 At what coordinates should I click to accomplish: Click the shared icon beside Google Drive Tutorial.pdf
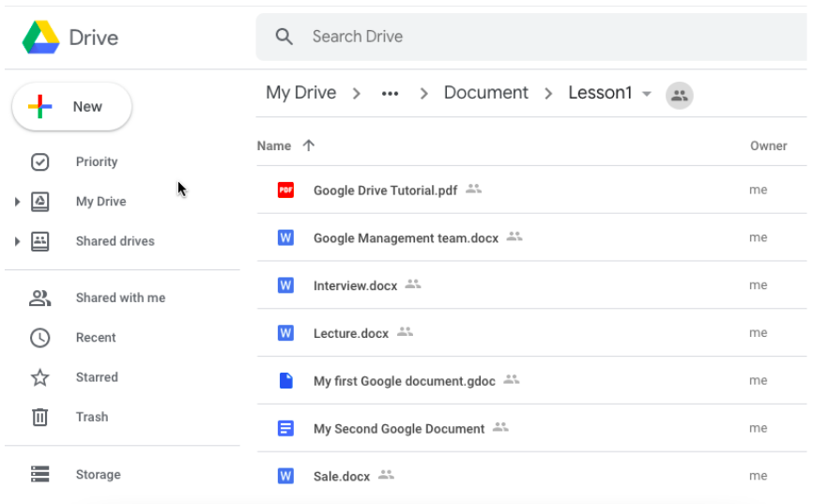coord(473,189)
